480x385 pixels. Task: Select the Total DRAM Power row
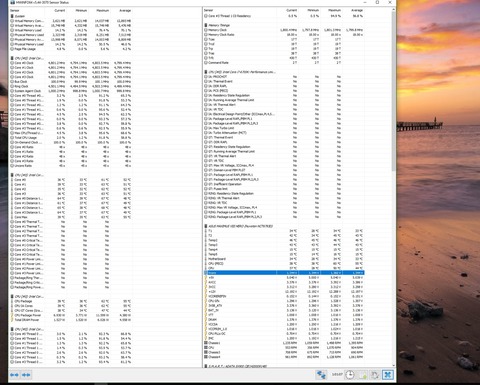[x=71, y=320]
